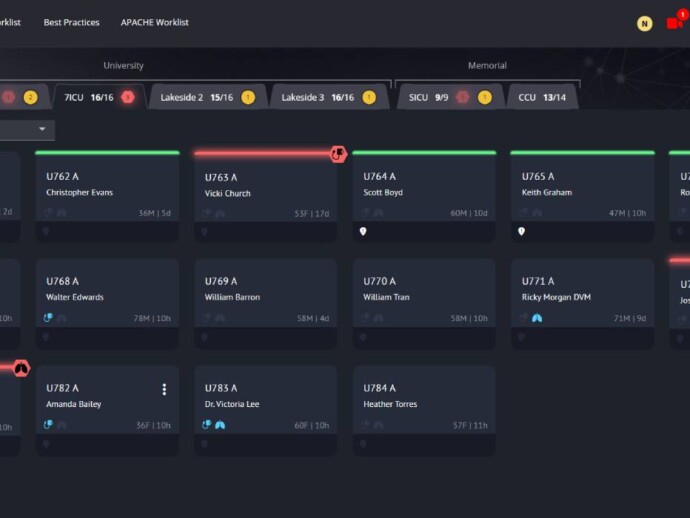Select patient name Walter Edwards
This screenshot has width=690, height=518.
click(x=75, y=297)
